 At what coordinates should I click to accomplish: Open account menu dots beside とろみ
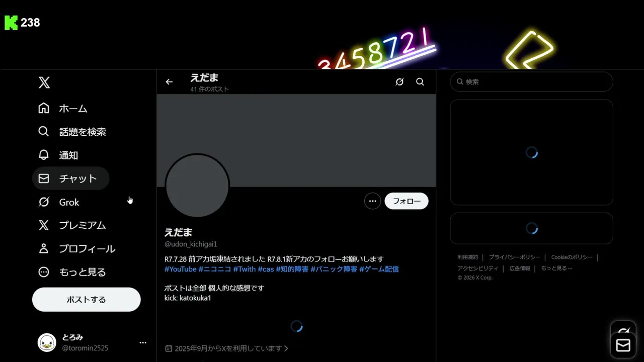tap(143, 342)
